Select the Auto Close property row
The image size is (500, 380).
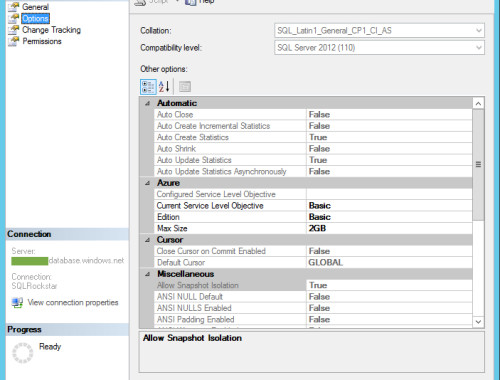[x=313, y=115]
